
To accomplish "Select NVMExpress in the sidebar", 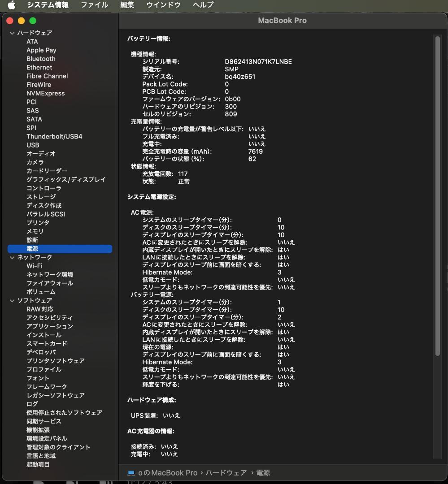I will (46, 93).
